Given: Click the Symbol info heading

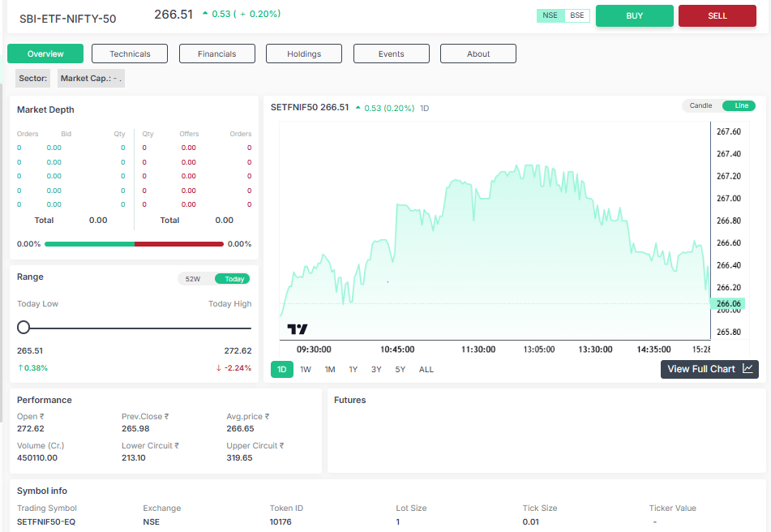Looking at the screenshot, I should [42, 491].
